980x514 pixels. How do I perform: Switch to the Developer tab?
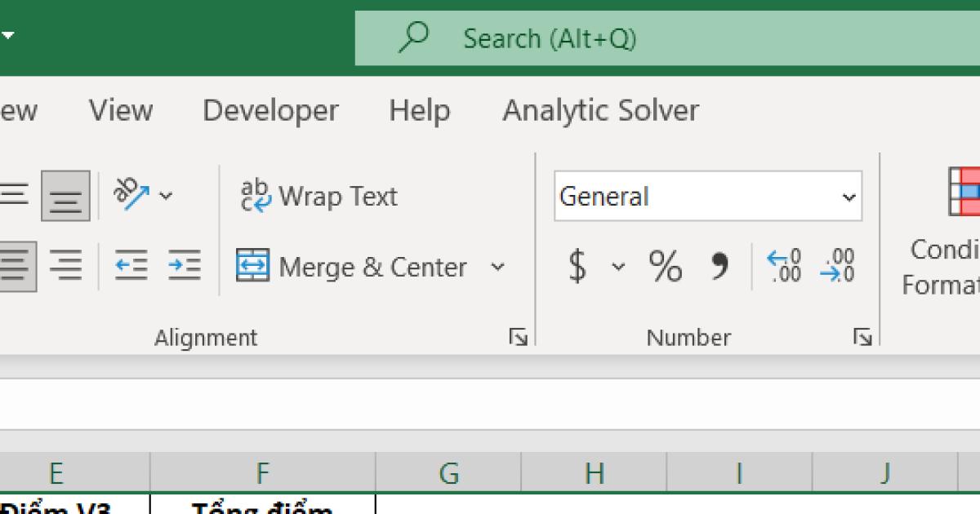[270, 110]
